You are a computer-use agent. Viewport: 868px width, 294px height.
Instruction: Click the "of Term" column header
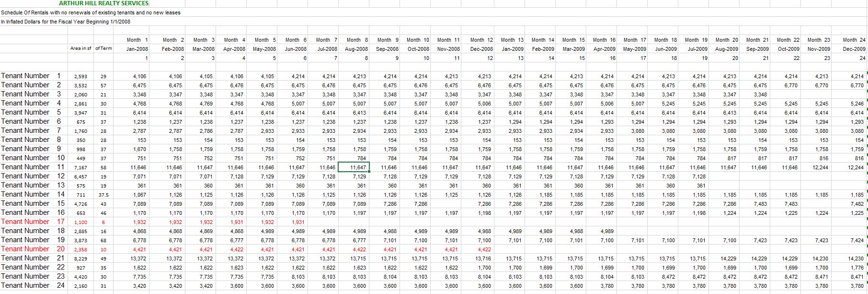(x=103, y=48)
